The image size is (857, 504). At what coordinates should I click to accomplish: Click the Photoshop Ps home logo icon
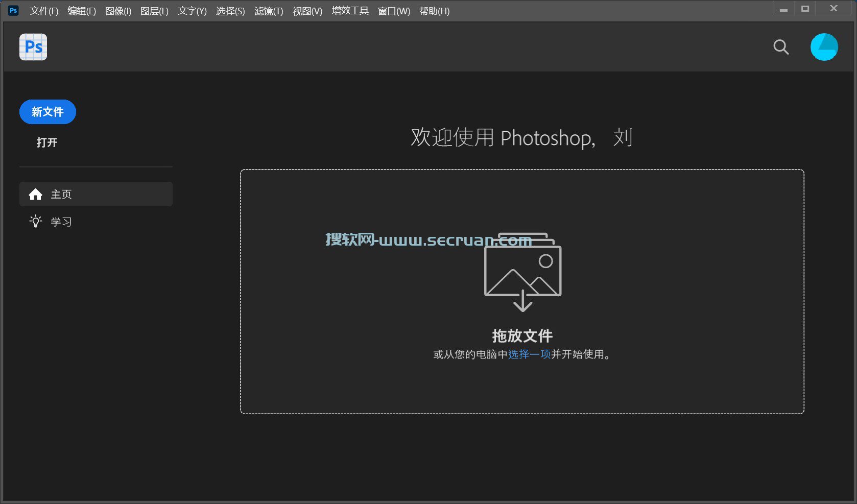[x=33, y=47]
